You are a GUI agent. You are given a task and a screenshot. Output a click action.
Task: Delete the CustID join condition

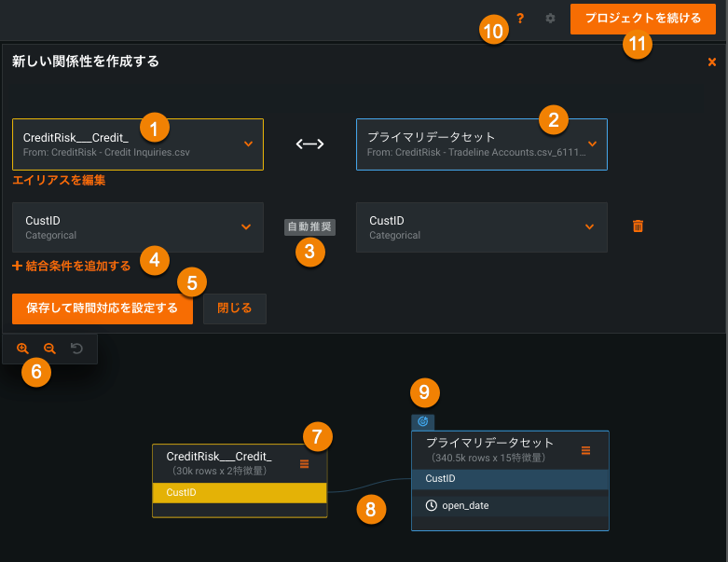coord(638,226)
